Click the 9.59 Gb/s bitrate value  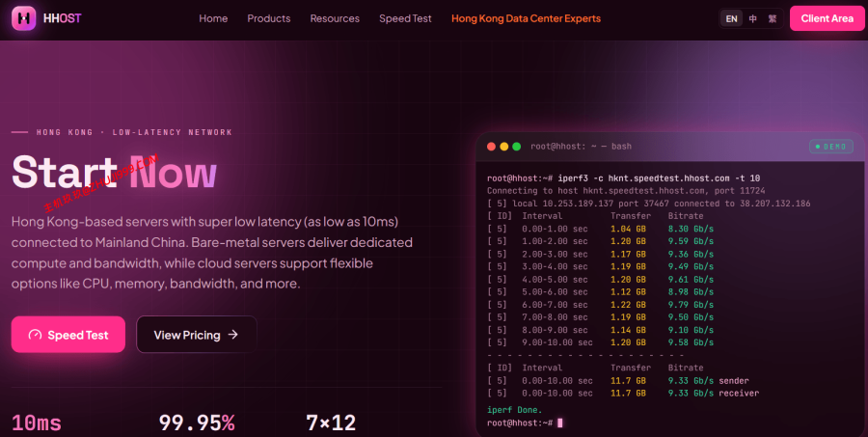coord(691,241)
